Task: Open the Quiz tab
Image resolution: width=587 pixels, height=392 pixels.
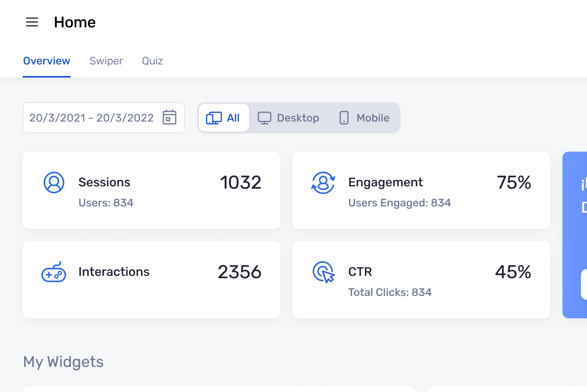Action: point(153,61)
